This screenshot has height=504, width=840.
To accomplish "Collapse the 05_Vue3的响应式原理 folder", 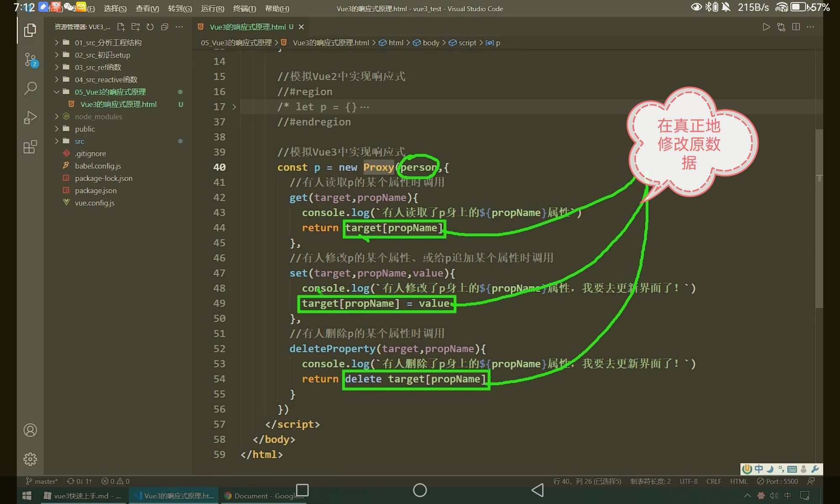I will coord(110,92).
